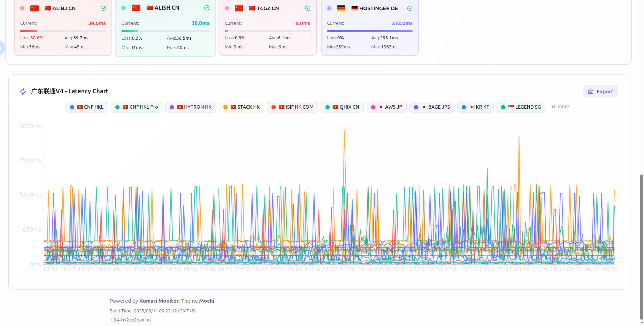Open the Mochi theme link
The height and width of the screenshot is (326, 644).
(207, 301)
